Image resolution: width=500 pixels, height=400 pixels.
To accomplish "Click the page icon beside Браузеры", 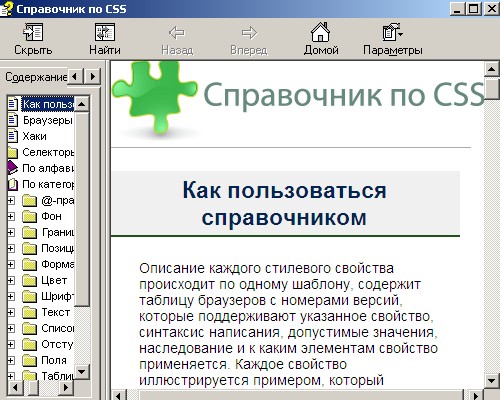I will [x=12, y=120].
